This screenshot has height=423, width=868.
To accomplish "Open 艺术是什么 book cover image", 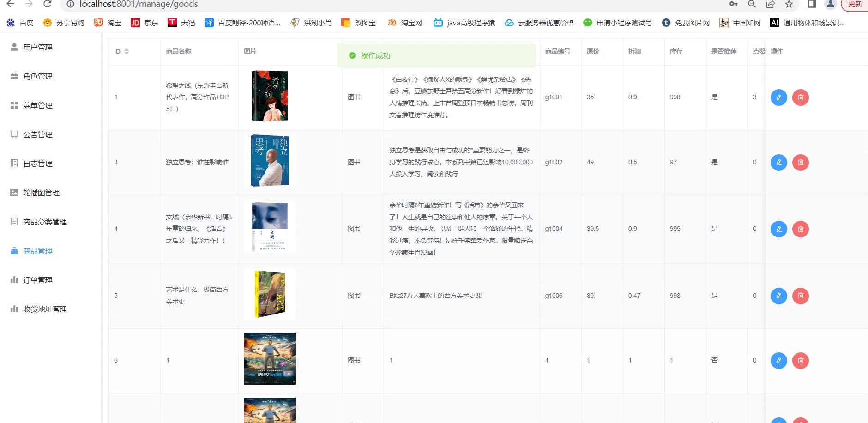I will [270, 294].
